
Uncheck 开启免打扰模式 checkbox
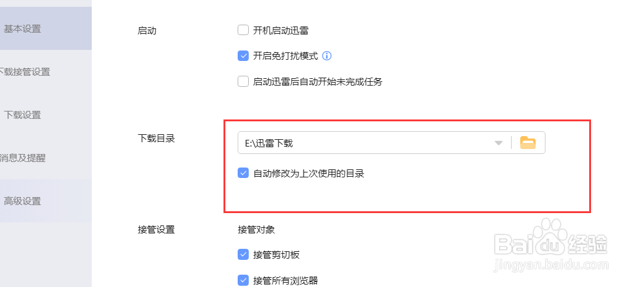click(243, 56)
